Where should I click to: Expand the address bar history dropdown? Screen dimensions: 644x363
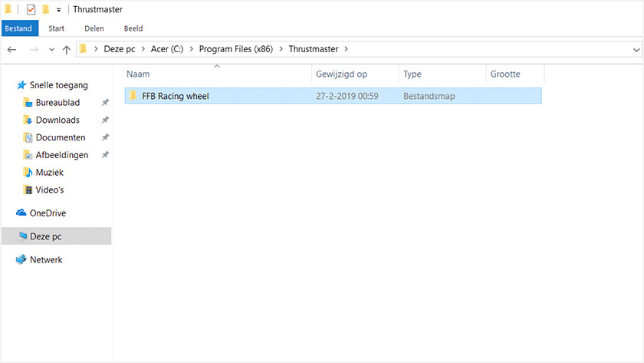tap(636, 49)
